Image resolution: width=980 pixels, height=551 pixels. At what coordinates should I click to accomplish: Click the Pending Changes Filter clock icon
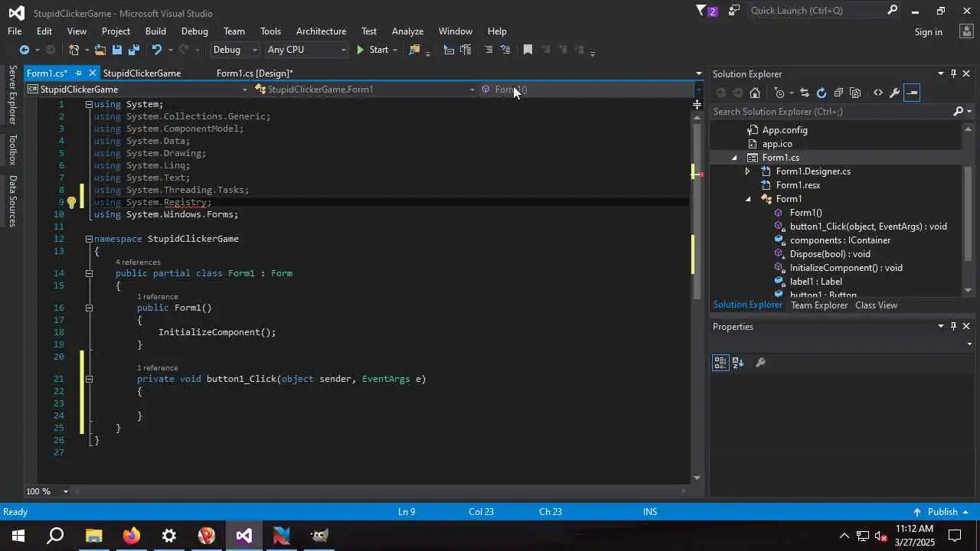(779, 93)
